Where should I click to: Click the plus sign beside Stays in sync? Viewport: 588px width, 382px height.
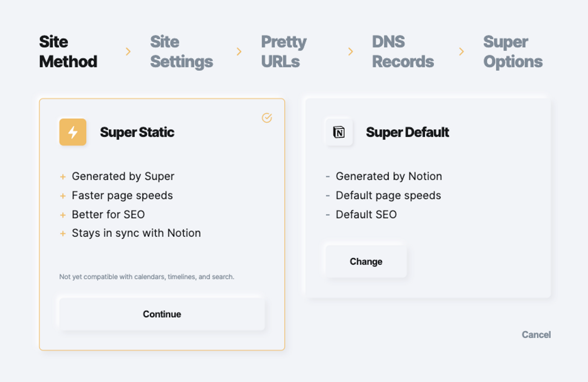[x=63, y=233]
